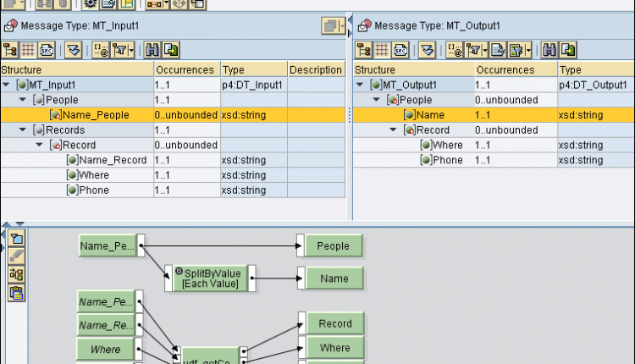Click green filter list icon in MT_Output1 toolbar

coord(516,50)
